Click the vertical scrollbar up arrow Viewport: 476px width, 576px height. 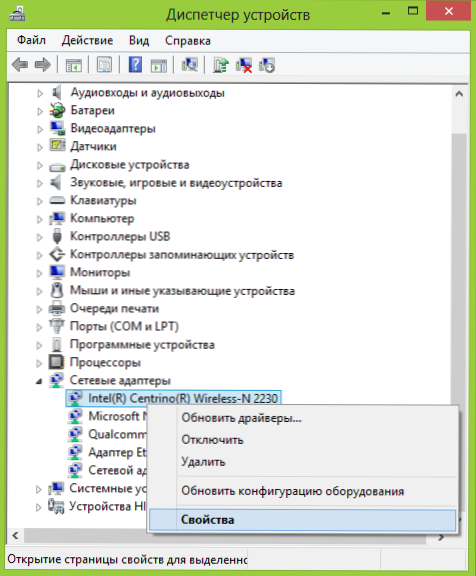(459, 94)
